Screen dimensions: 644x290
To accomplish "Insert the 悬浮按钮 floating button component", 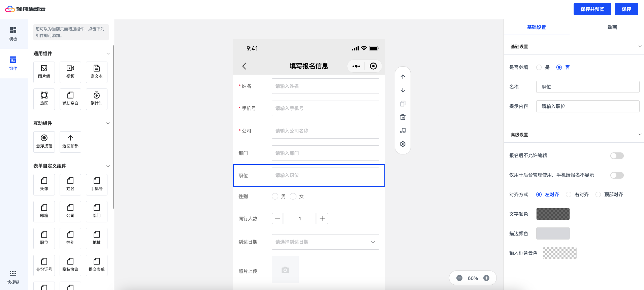I will pyautogui.click(x=44, y=142).
